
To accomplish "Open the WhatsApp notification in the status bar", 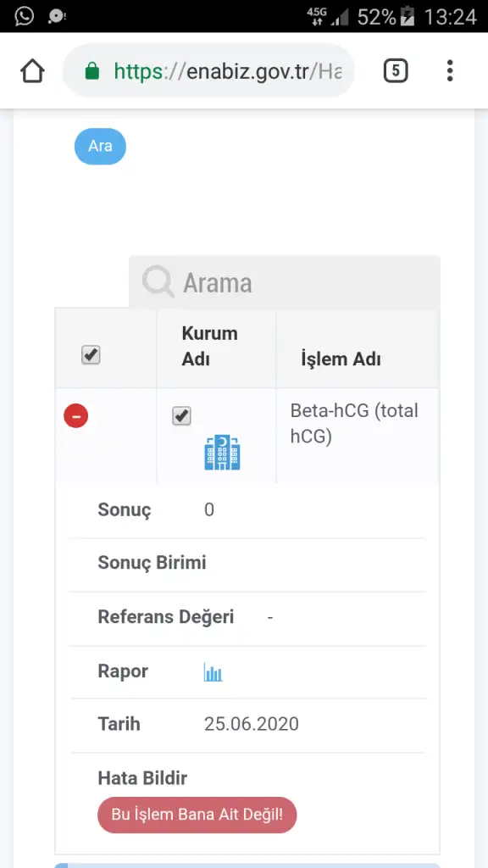I will point(24,15).
